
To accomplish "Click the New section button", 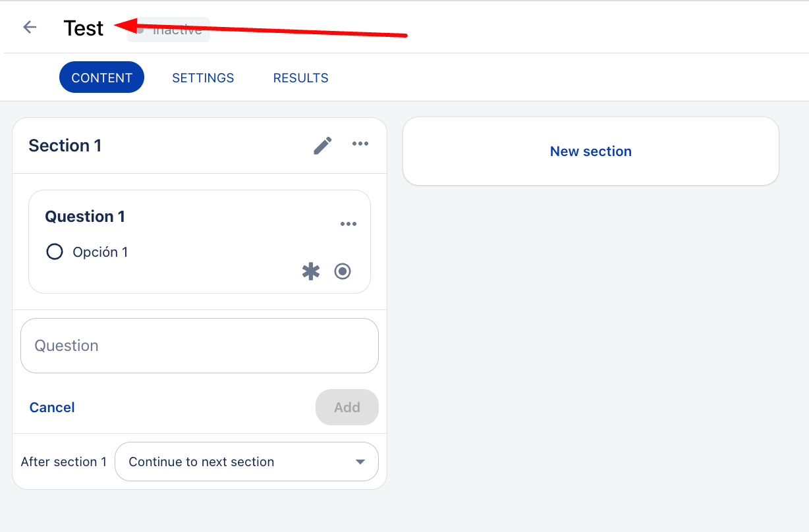I will click(x=590, y=151).
